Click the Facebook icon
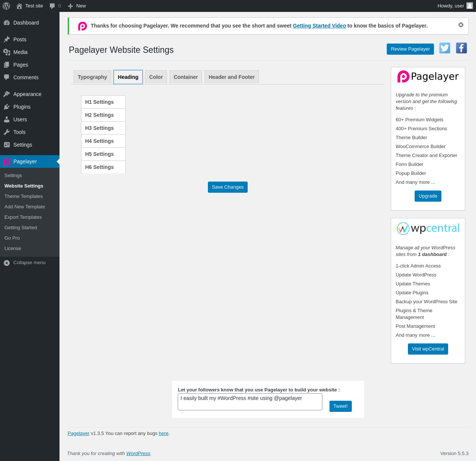The image size is (476, 461). [461, 48]
